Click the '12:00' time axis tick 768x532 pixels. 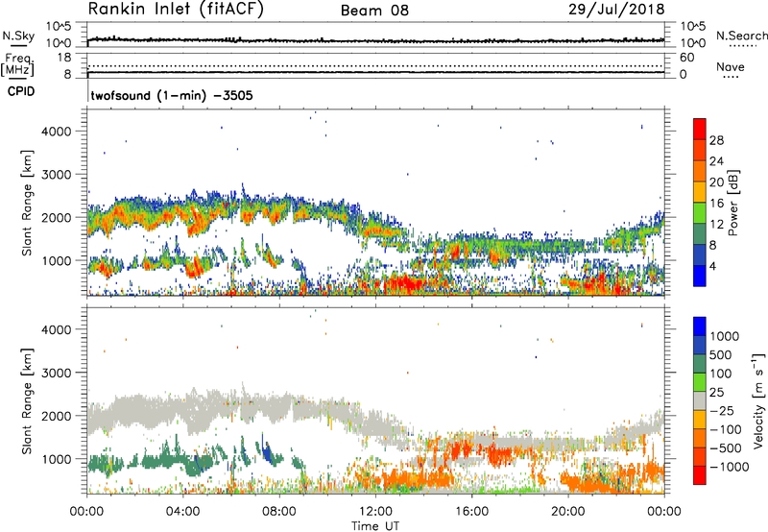pyautogui.click(x=375, y=512)
